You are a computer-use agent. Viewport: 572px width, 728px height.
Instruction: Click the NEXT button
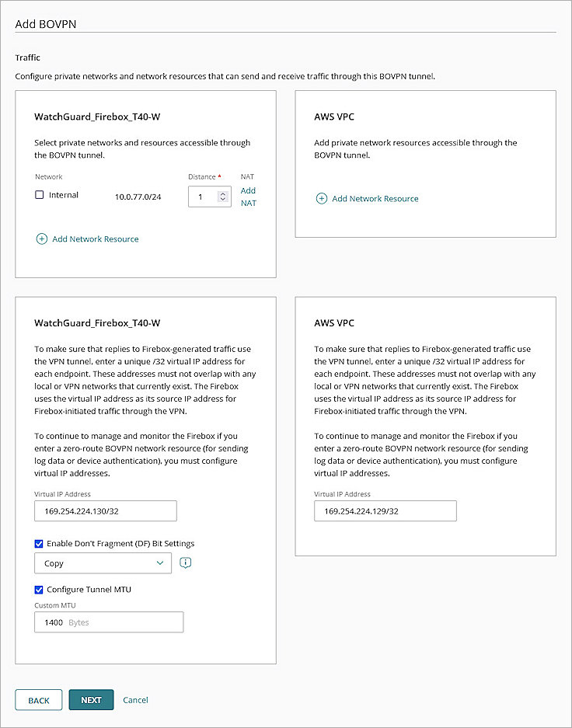tap(91, 699)
